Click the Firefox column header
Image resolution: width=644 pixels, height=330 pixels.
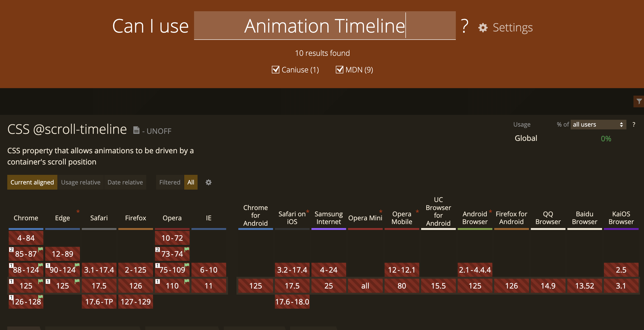pyautogui.click(x=135, y=218)
